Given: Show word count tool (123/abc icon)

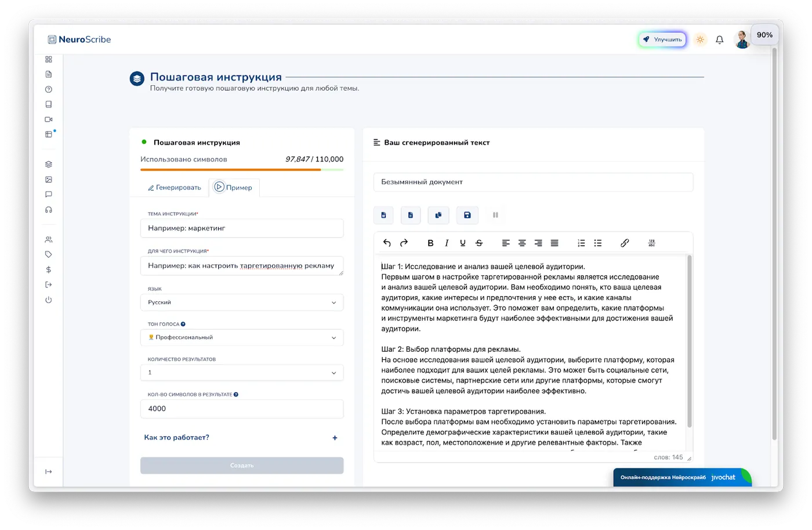Looking at the screenshot, I should (x=651, y=243).
